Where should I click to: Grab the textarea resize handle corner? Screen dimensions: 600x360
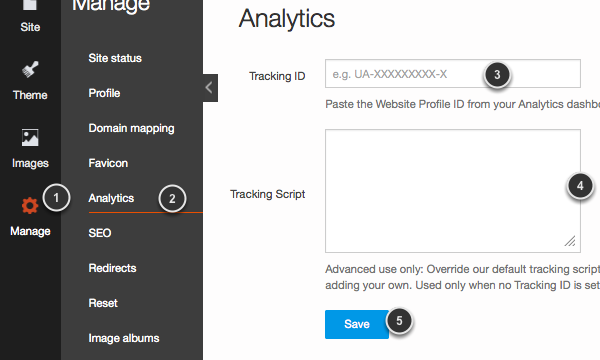570,241
